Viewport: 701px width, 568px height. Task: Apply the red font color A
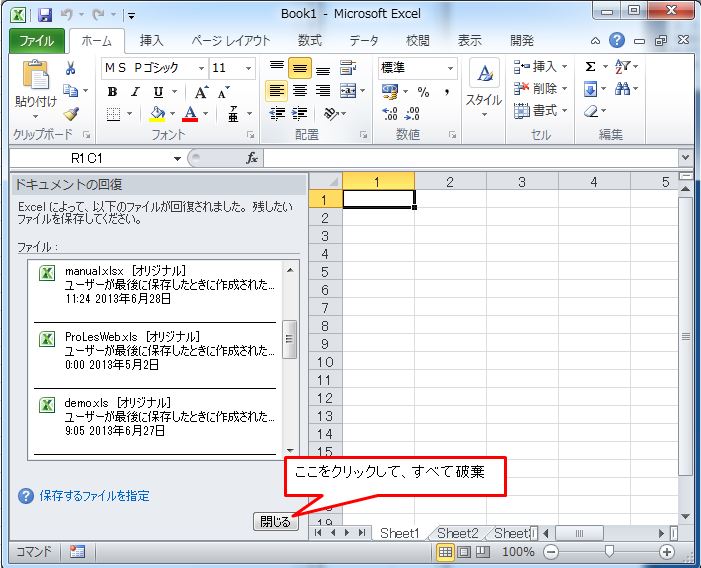(190, 114)
